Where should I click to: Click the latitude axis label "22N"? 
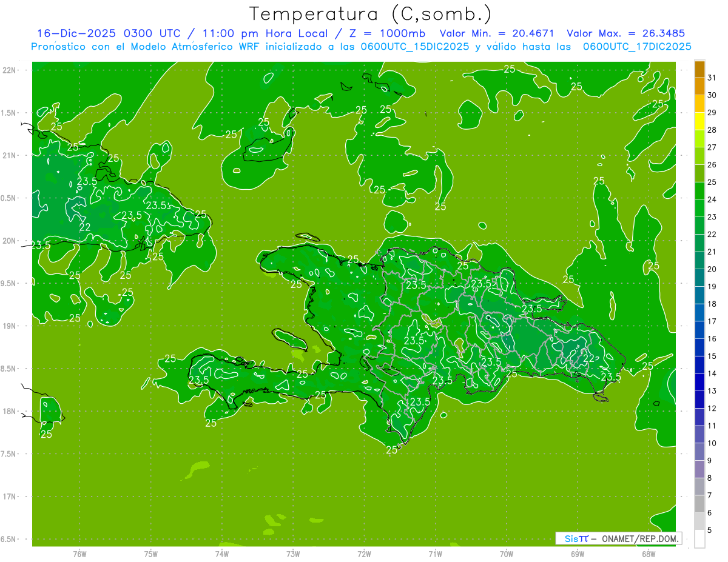tap(9, 70)
